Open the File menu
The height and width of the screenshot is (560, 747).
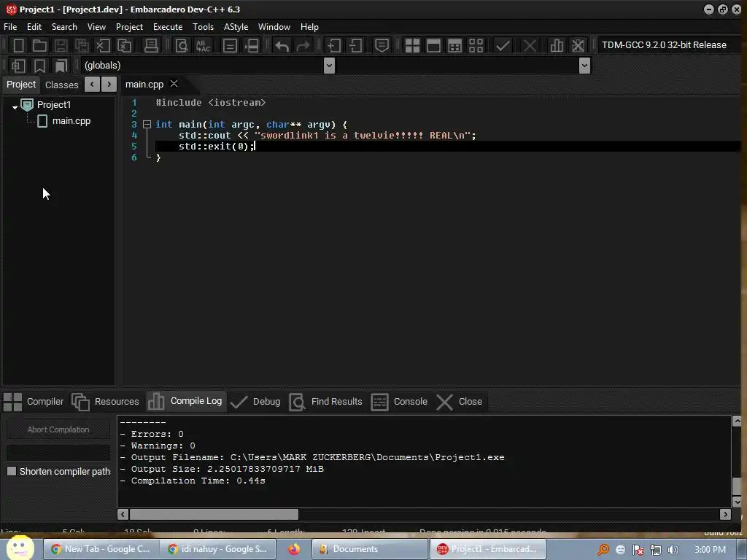pyautogui.click(x=10, y=27)
